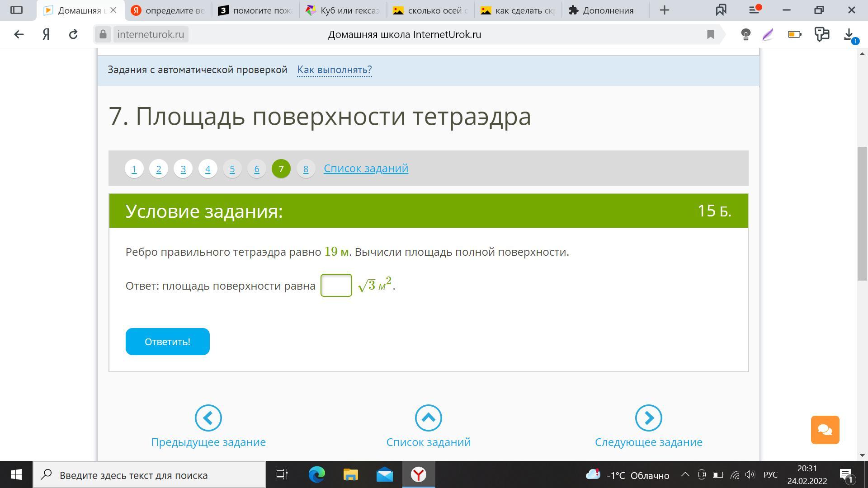Switch to the Куб или гексаэдр tab
868x488 pixels.
click(x=344, y=10)
